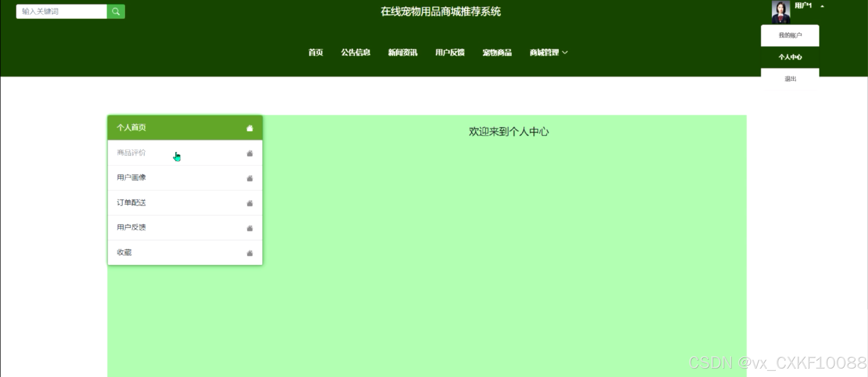Click home icon beside 个人首页
The image size is (868, 377).
tap(250, 128)
